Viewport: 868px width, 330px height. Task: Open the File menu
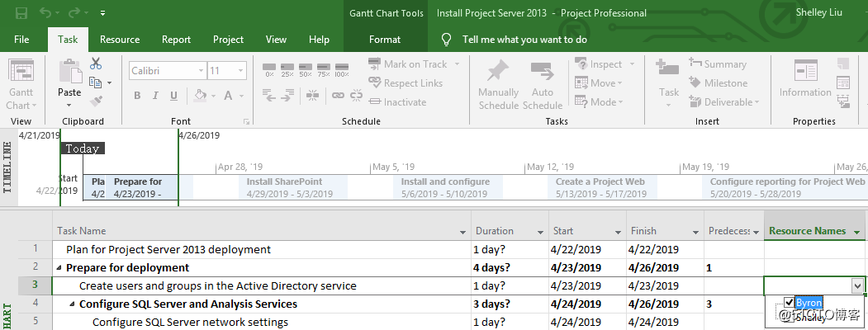pyautogui.click(x=21, y=40)
